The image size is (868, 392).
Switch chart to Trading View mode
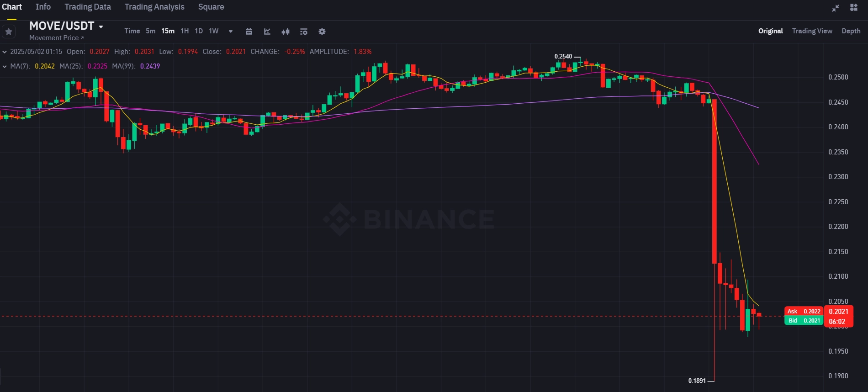click(x=812, y=31)
